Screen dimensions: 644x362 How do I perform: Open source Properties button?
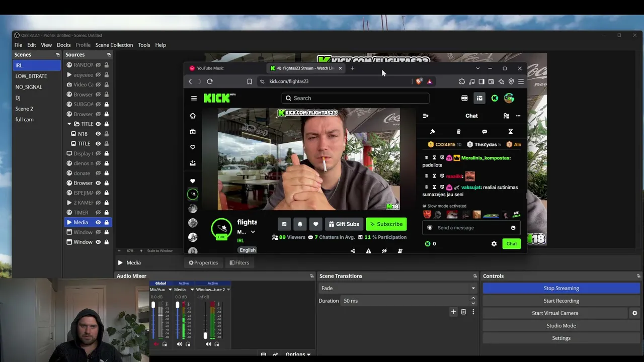(x=203, y=263)
